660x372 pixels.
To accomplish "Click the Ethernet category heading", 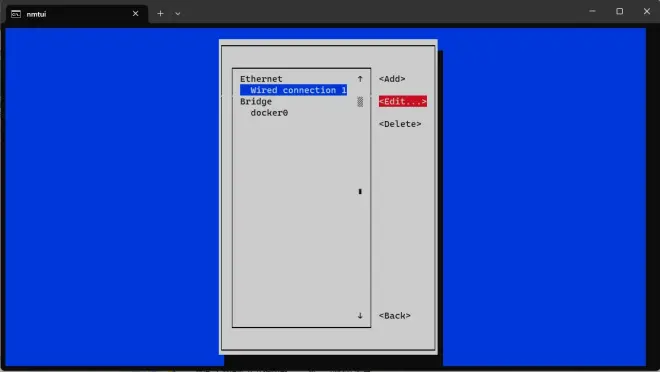I will 261,79.
